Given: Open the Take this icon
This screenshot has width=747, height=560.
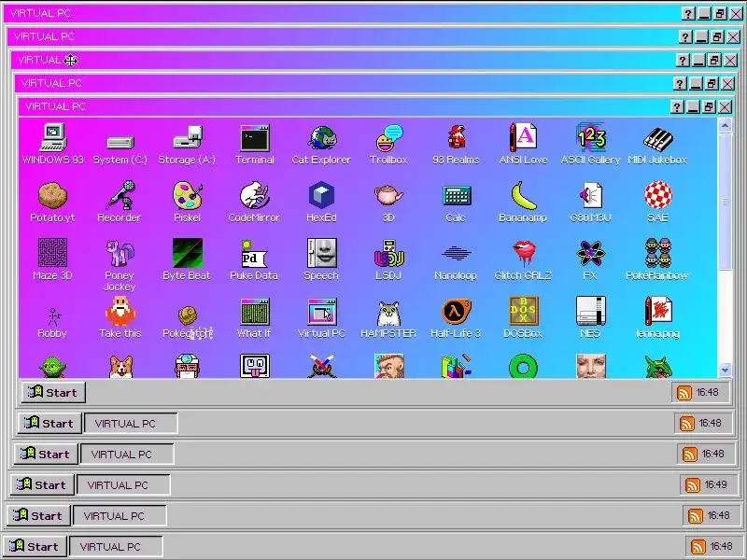Looking at the screenshot, I should click(x=120, y=311).
